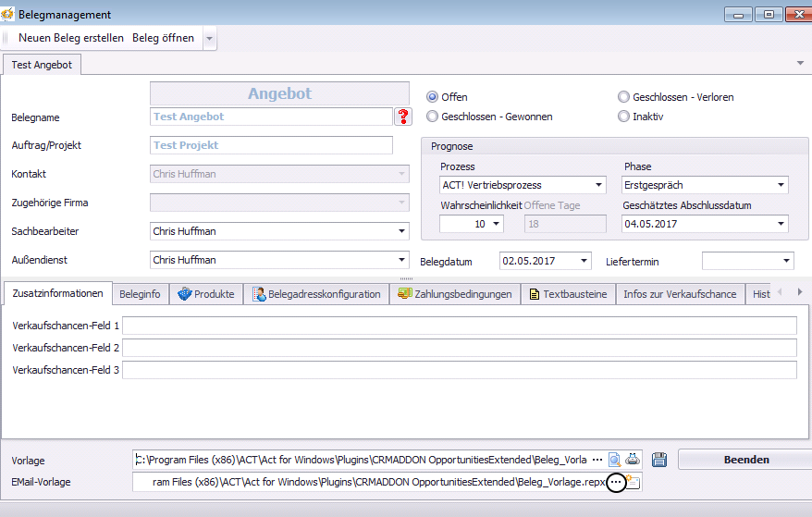Viewport: 812px width, 517px height.
Task: Select Geschlossen - Verloren radio button
Action: 623,97
